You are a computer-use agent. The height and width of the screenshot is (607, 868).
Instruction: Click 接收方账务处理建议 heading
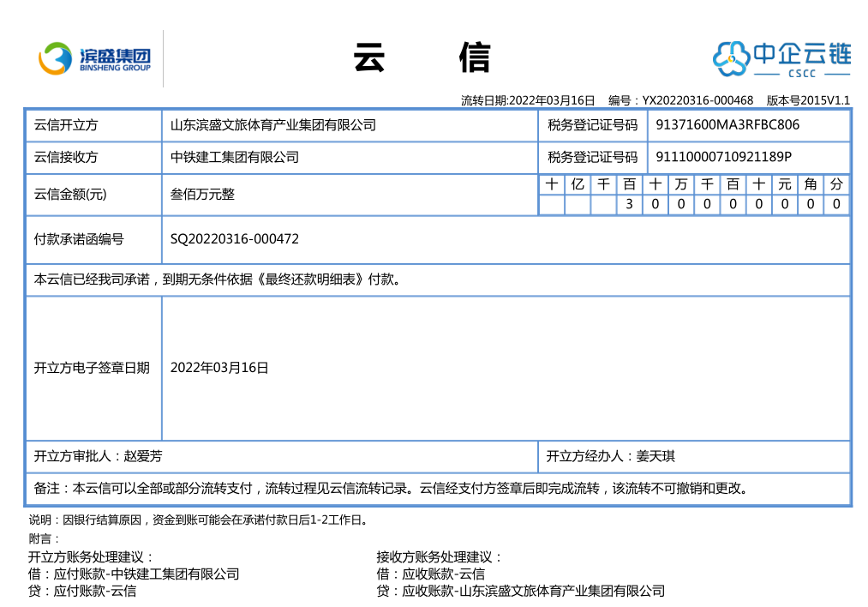[440, 557]
